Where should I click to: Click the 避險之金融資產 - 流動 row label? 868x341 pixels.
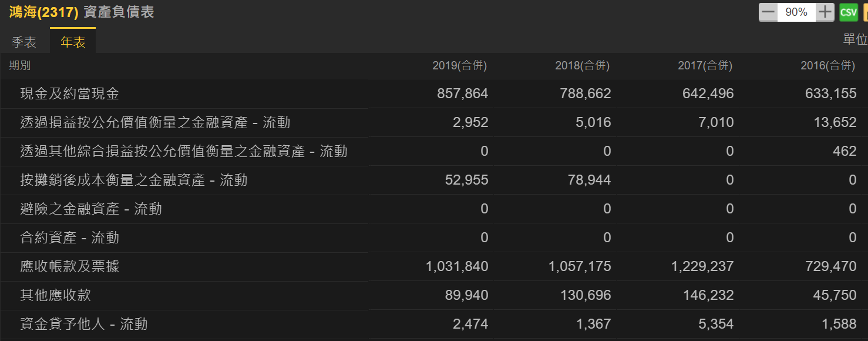point(90,209)
